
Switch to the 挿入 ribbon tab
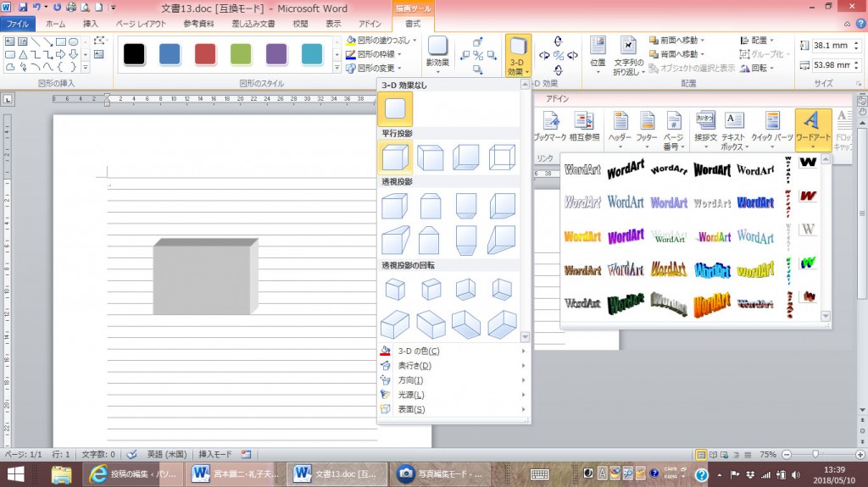(91, 25)
